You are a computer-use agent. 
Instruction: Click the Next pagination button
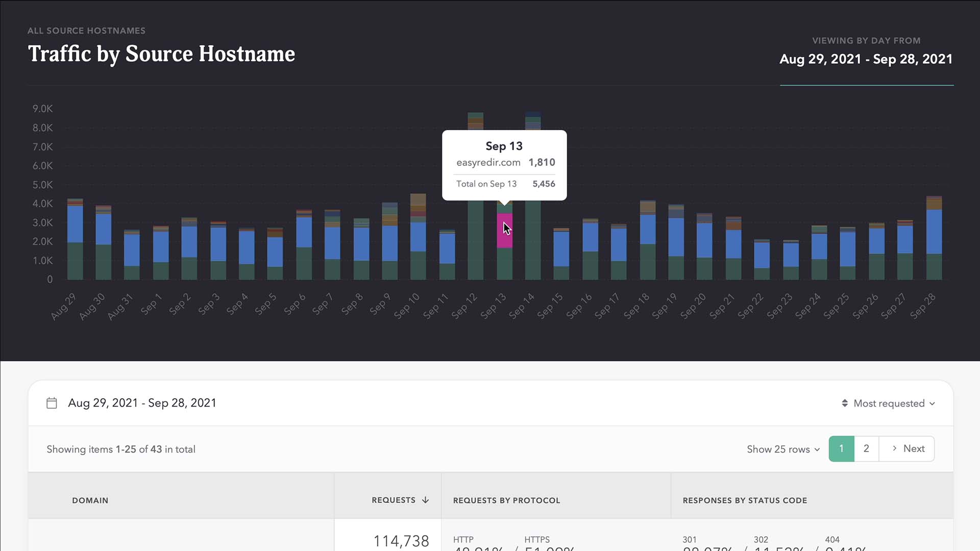[x=907, y=448]
